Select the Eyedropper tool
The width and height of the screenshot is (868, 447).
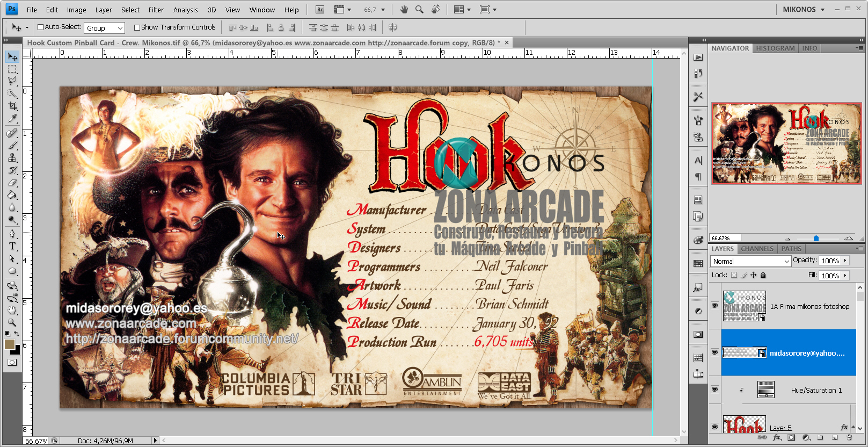12,119
